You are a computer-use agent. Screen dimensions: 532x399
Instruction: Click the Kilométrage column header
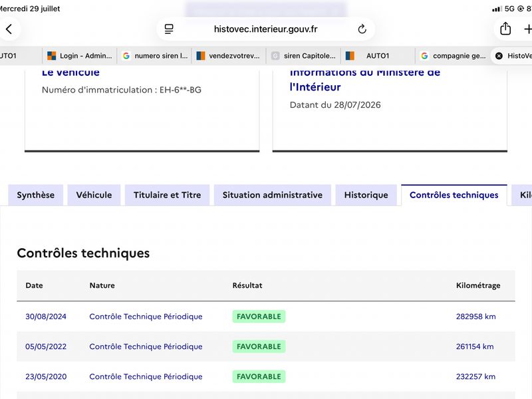point(478,285)
